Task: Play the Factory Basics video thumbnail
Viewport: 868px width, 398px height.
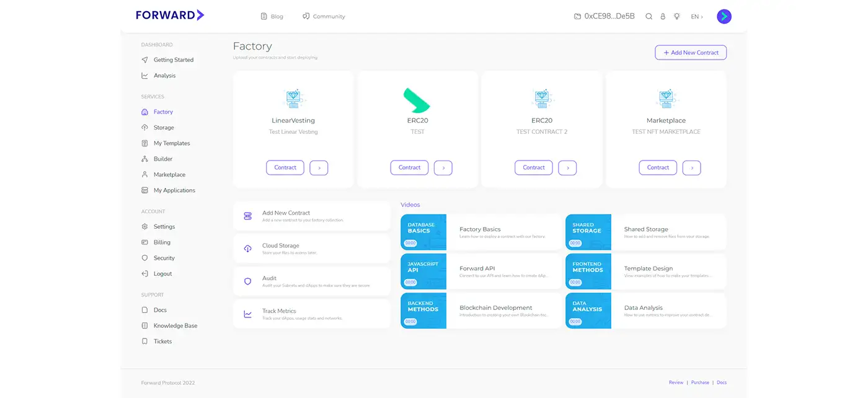Action: click(x=423, y=232)
